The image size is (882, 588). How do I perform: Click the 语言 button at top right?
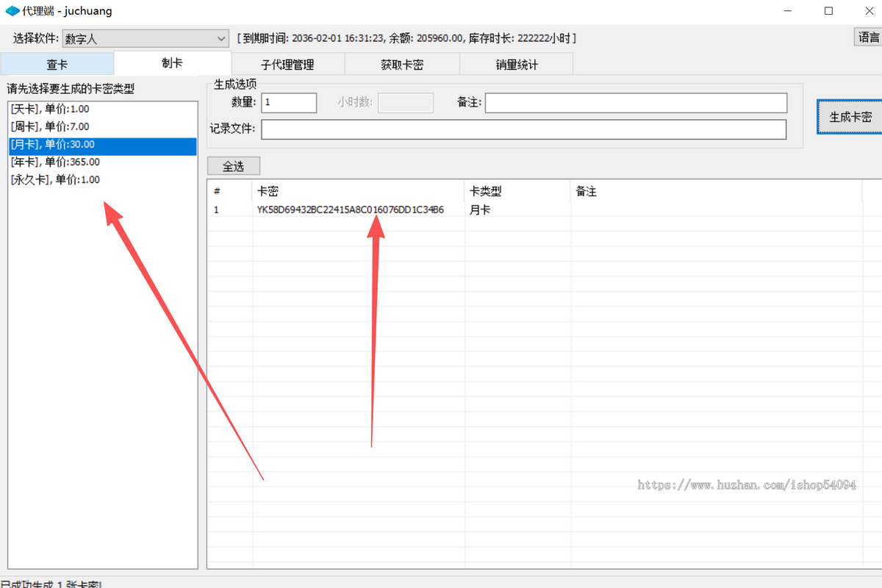868,37
